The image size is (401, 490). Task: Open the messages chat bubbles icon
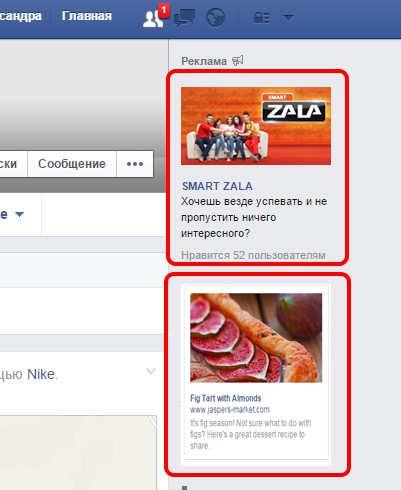(x=184, y=18)
